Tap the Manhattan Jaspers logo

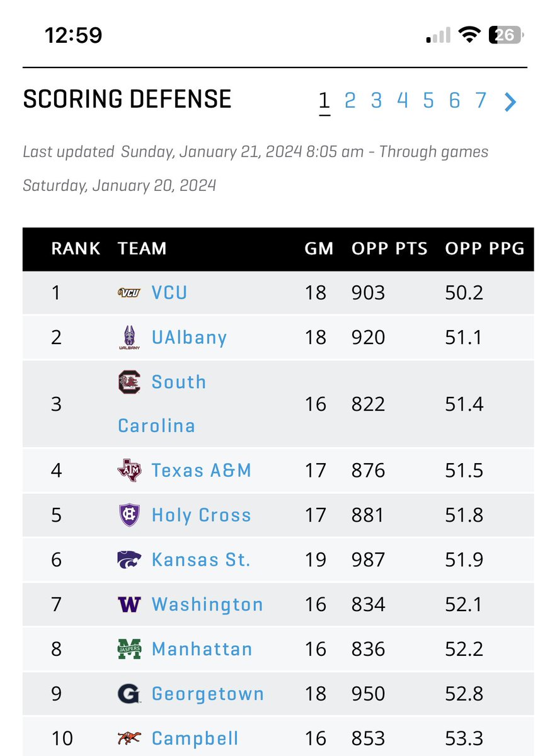(129, 649)
